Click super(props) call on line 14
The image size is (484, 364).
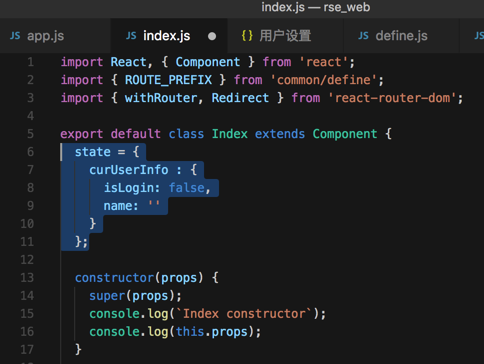(132, 296)
